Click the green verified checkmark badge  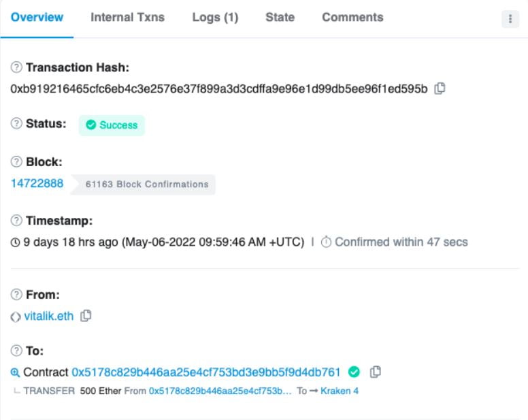[353, 372]
